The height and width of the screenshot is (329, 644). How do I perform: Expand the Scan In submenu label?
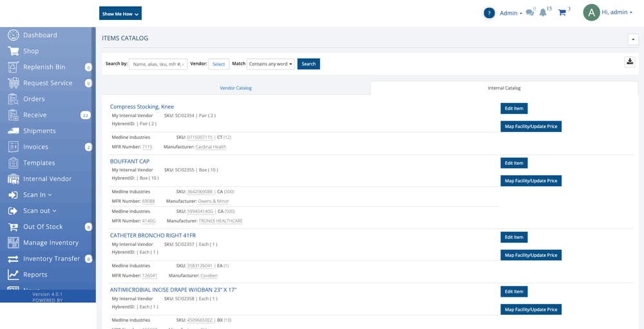[x=37, y=194]
